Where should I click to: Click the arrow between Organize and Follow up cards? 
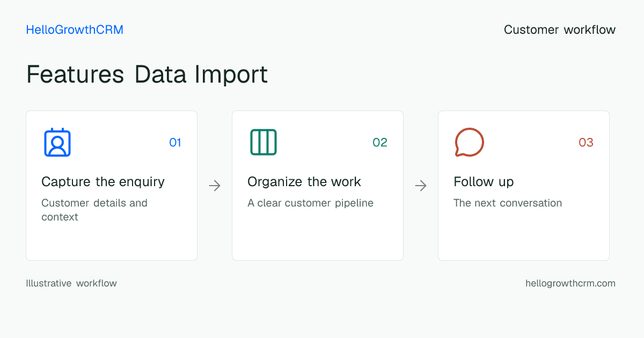[x=421, y=186]
